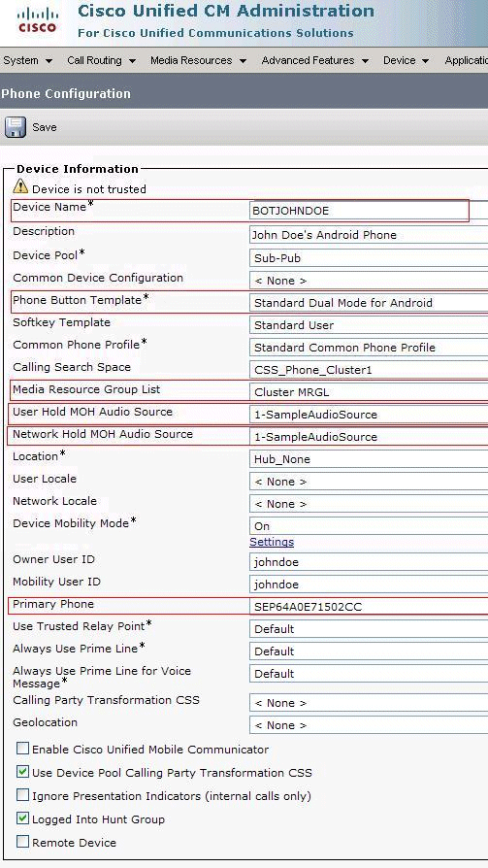
Task: Open the User Locale dropdown
Action: [x=369, y=482]
